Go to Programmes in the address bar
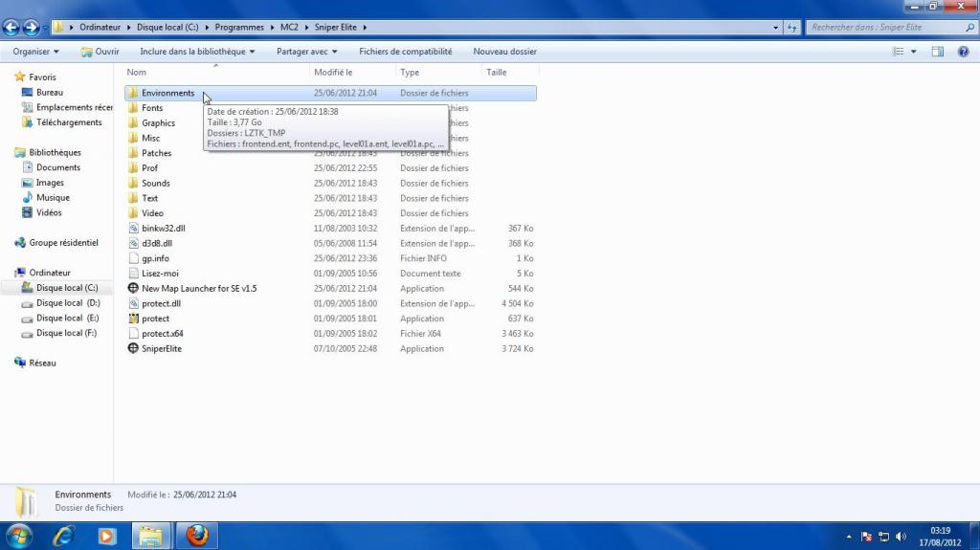The height and width of the screenshot is (550, 980). (x=239, y=28)
